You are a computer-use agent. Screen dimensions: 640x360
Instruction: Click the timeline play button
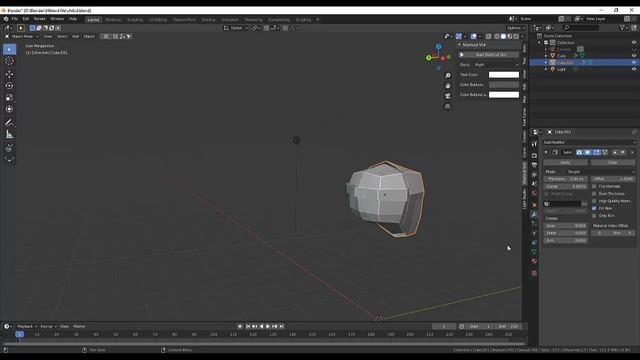(268, 327)
